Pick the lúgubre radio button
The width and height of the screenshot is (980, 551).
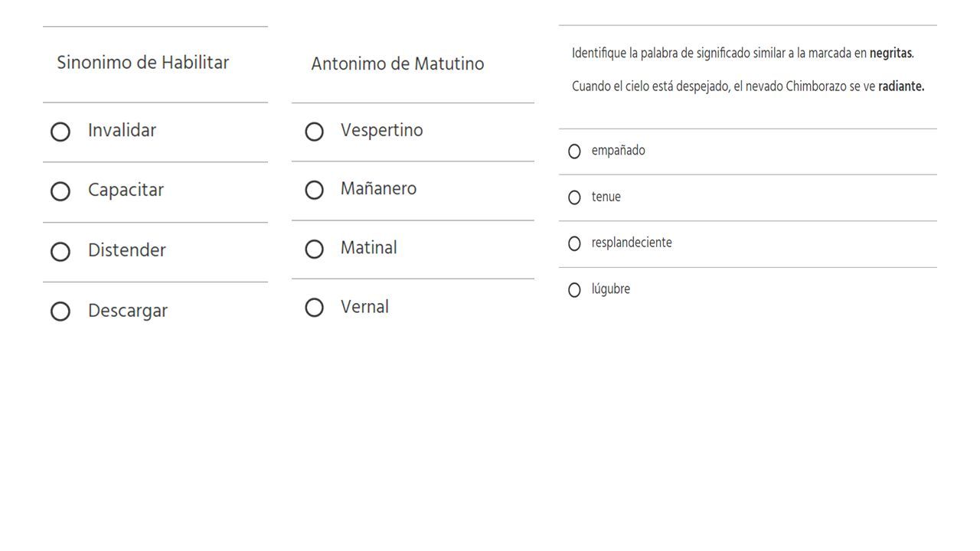tap(574, 290)
